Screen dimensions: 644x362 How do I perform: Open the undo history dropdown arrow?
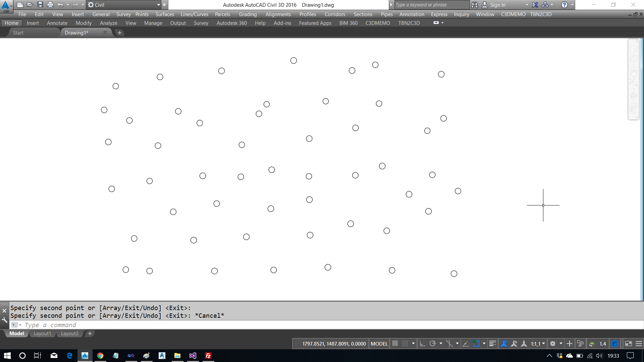click(68, 5)
